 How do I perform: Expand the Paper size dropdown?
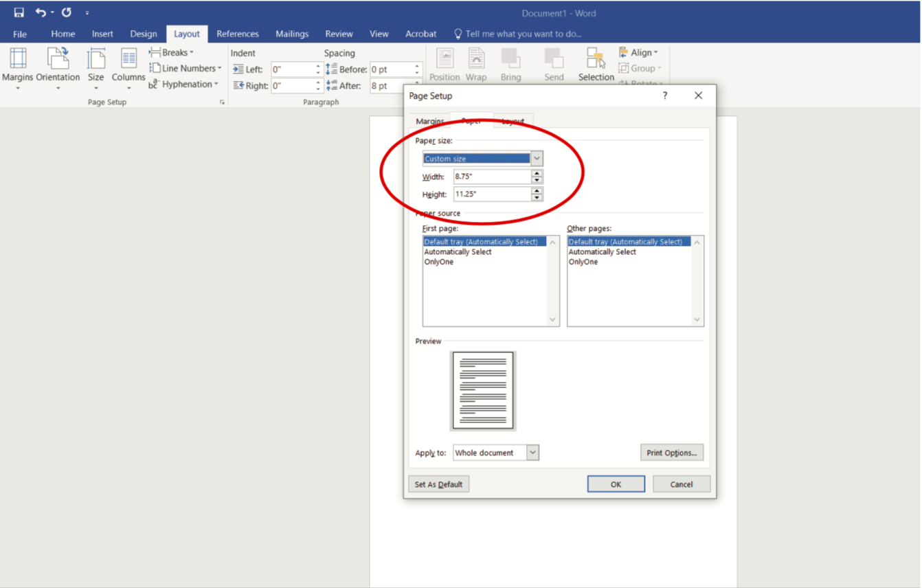pos(537,159)
